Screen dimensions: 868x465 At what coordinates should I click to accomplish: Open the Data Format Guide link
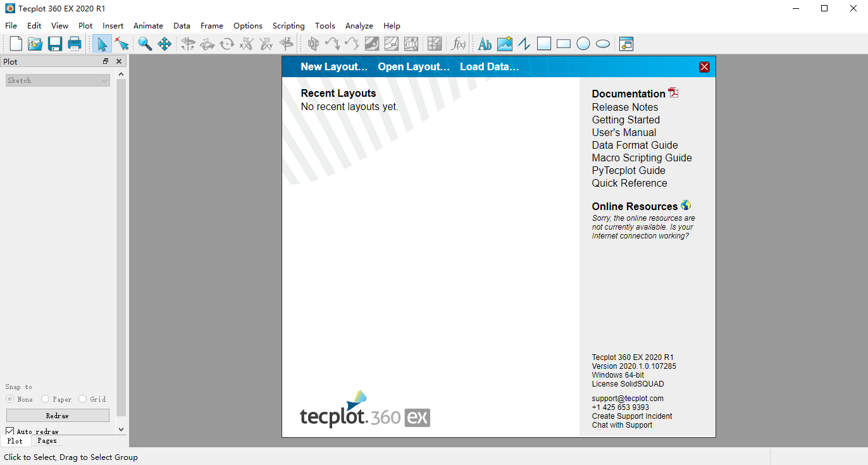click(x=635, y=146)
